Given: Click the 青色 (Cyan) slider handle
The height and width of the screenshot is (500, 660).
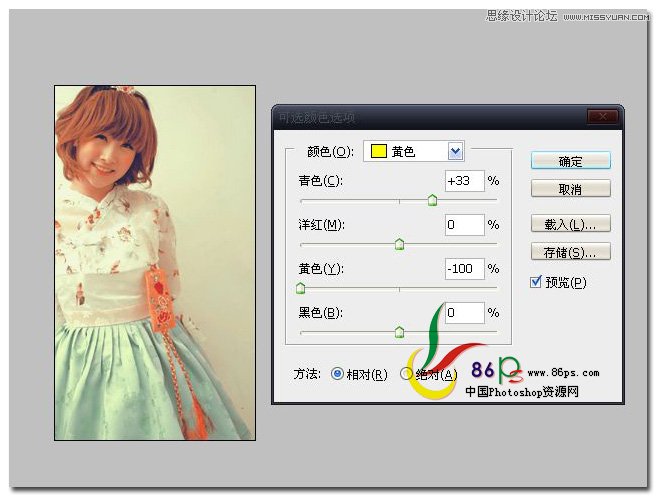Looking at the screenshot, I should 432,200.
